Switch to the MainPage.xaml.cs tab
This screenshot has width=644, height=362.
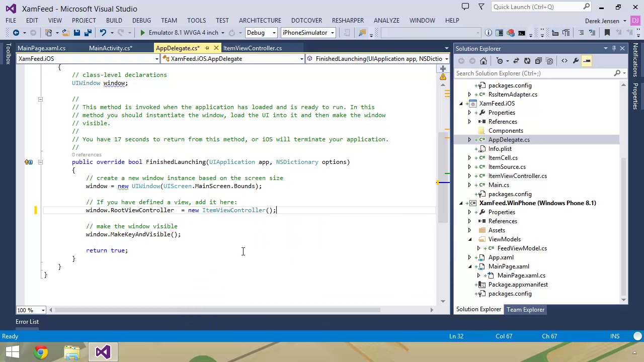pos(42,48)
